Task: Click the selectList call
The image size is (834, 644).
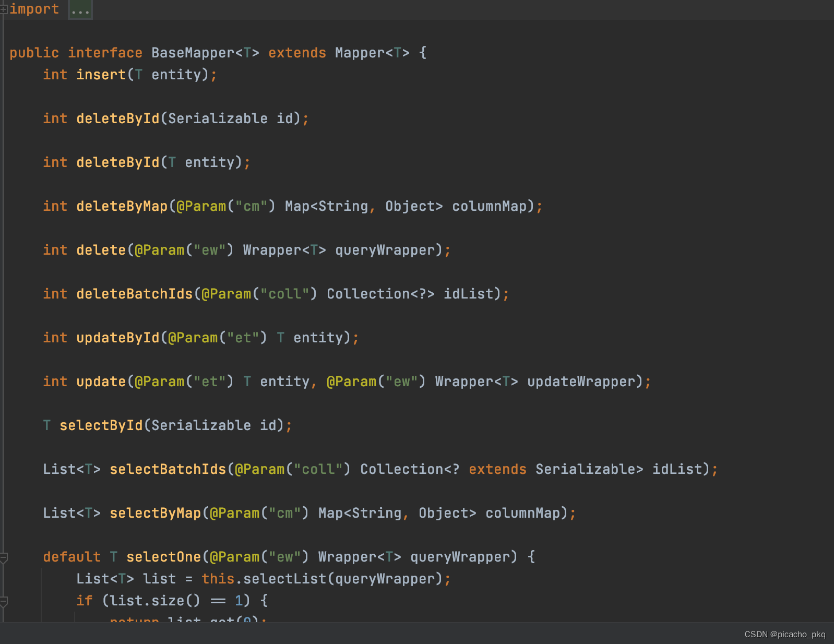Action: [x=285, y=579]
